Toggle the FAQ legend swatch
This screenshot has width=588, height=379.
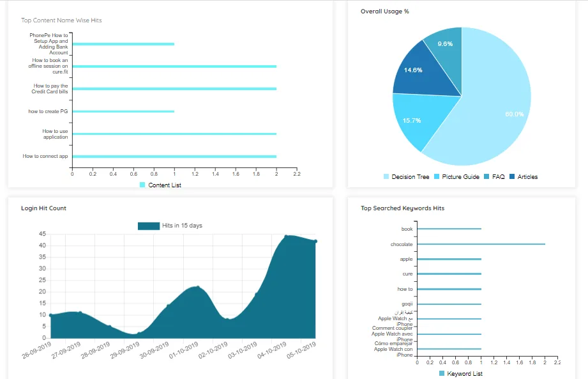(486, 177)
